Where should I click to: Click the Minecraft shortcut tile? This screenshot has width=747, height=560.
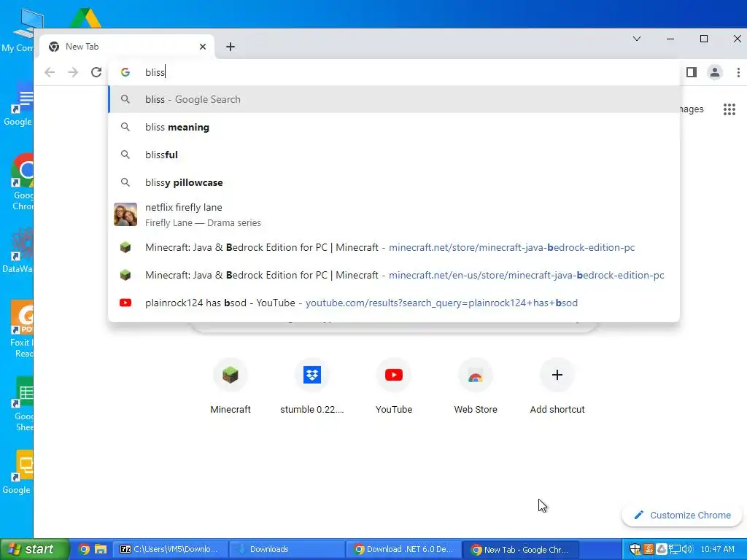tap(230, 386)
